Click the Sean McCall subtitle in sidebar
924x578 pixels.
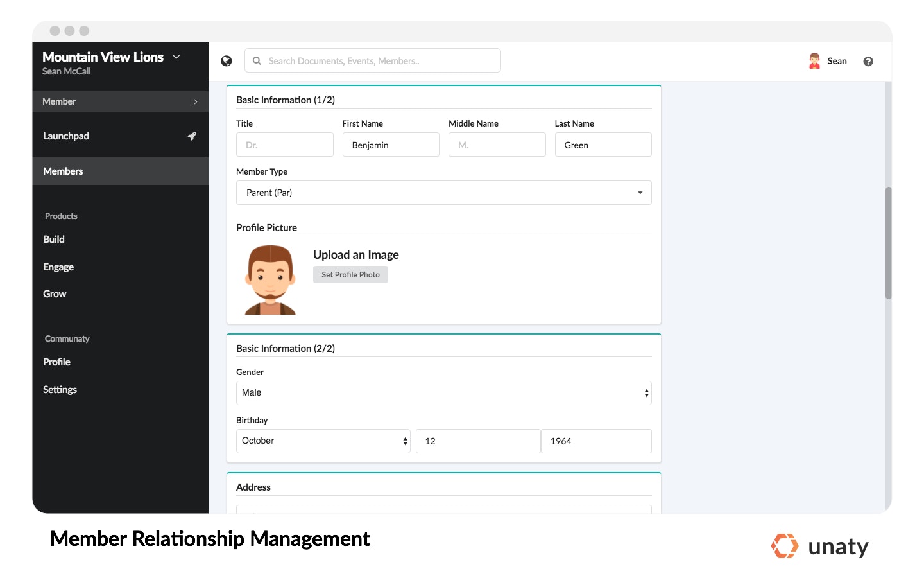pos(67,71)
